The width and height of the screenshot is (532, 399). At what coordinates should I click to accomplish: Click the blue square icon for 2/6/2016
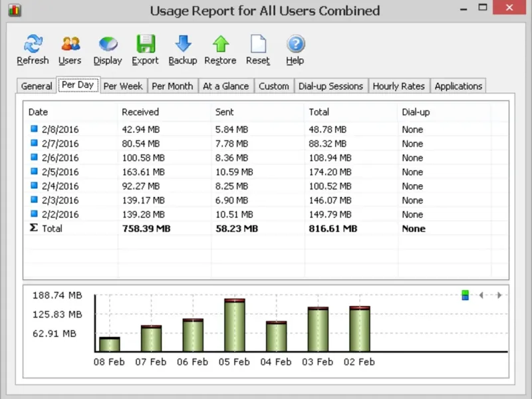pos(34,157)
